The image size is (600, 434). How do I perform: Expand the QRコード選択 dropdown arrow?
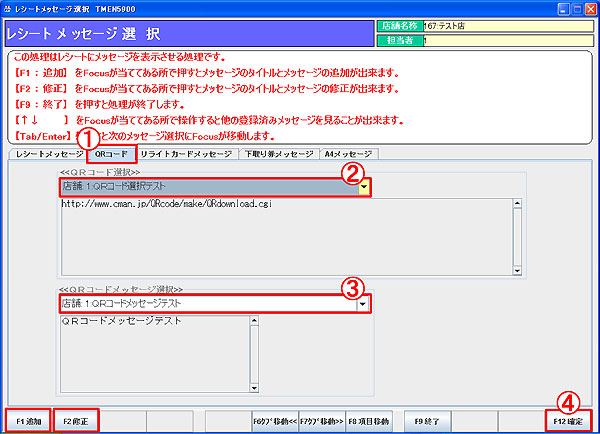364,187
